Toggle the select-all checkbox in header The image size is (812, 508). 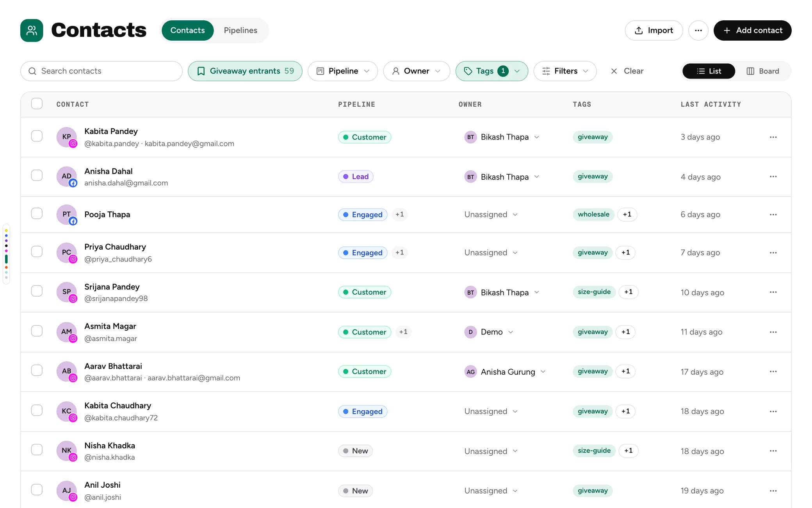[37, 104]
